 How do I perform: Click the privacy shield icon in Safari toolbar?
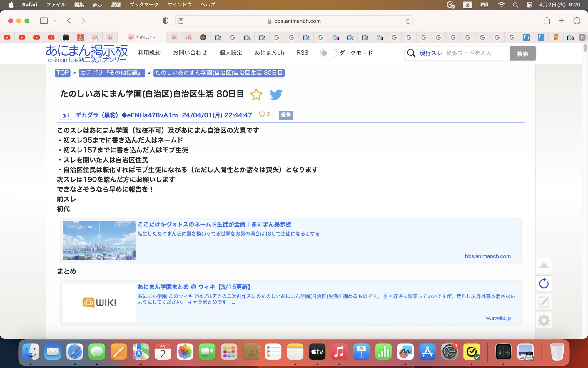point(166,21)
